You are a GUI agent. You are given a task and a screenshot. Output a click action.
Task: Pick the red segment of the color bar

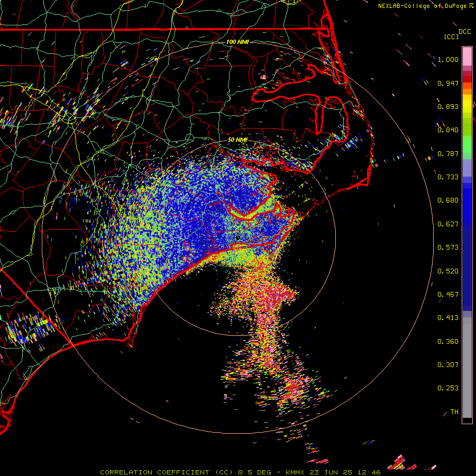pos(467,79)
